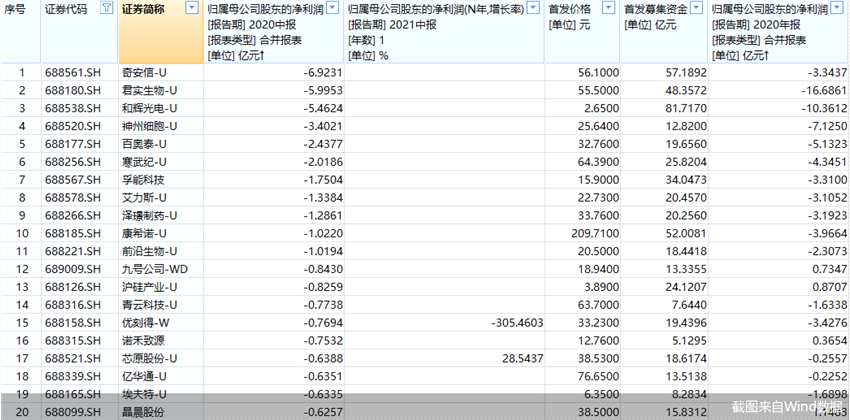Select stock code 688561.SH
850x420 pixels.
tap(73, 72)
